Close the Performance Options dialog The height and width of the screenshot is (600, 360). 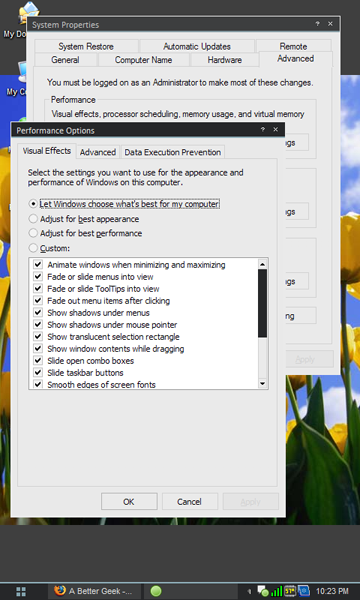tap(275, 130)
